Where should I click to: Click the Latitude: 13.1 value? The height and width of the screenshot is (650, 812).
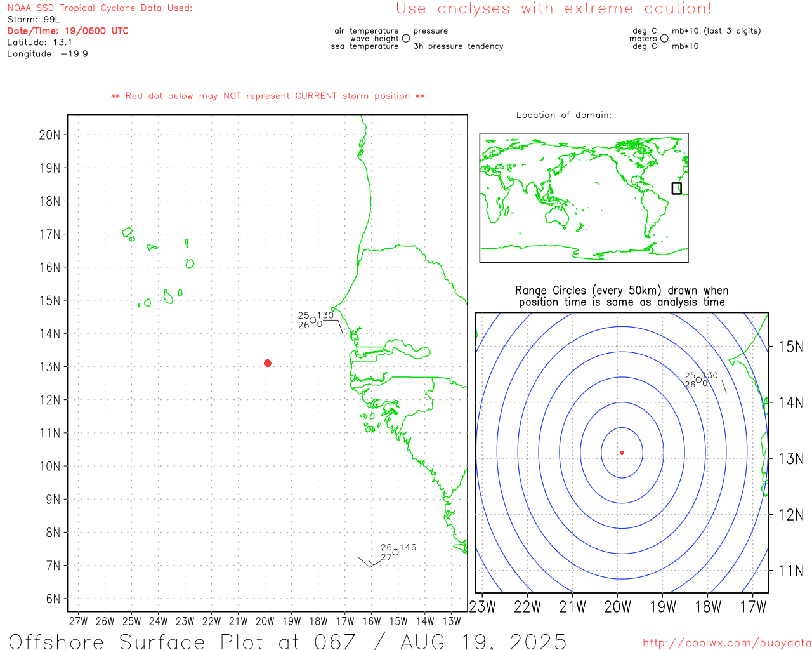[x=39, y=43]
